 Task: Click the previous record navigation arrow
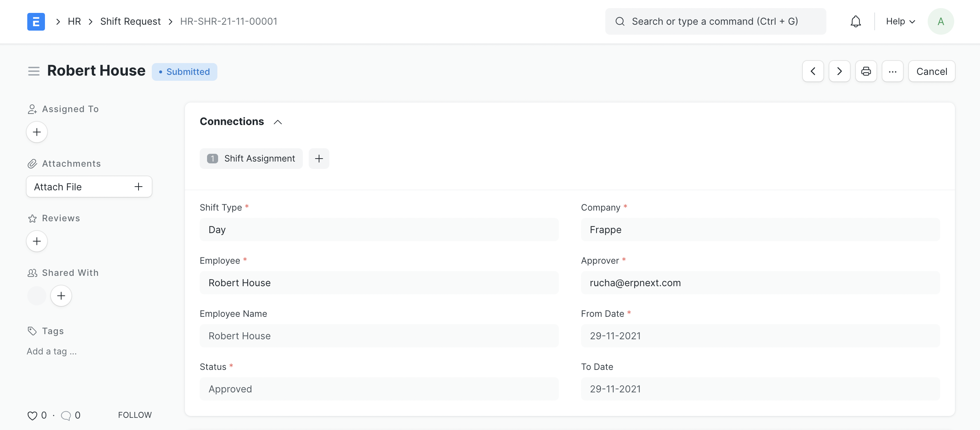coord(813,71)
